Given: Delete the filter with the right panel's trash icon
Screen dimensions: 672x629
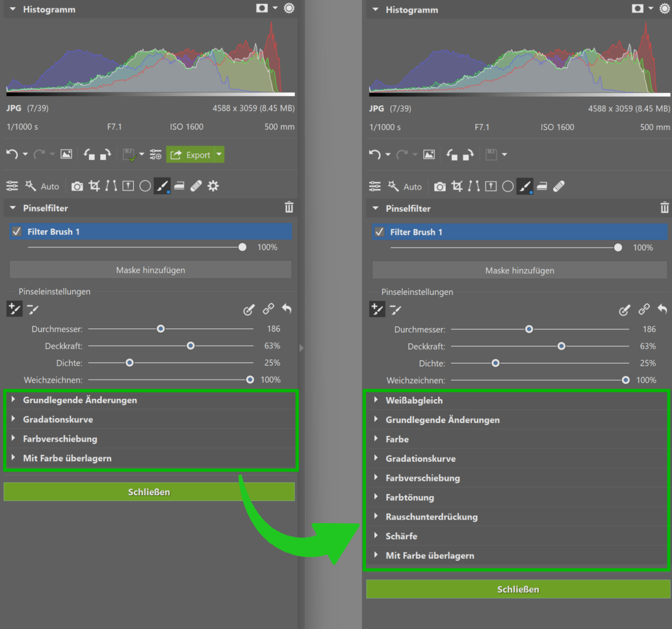Looking at the screenshot, I should pyautogui.click(x=665, y=208).
